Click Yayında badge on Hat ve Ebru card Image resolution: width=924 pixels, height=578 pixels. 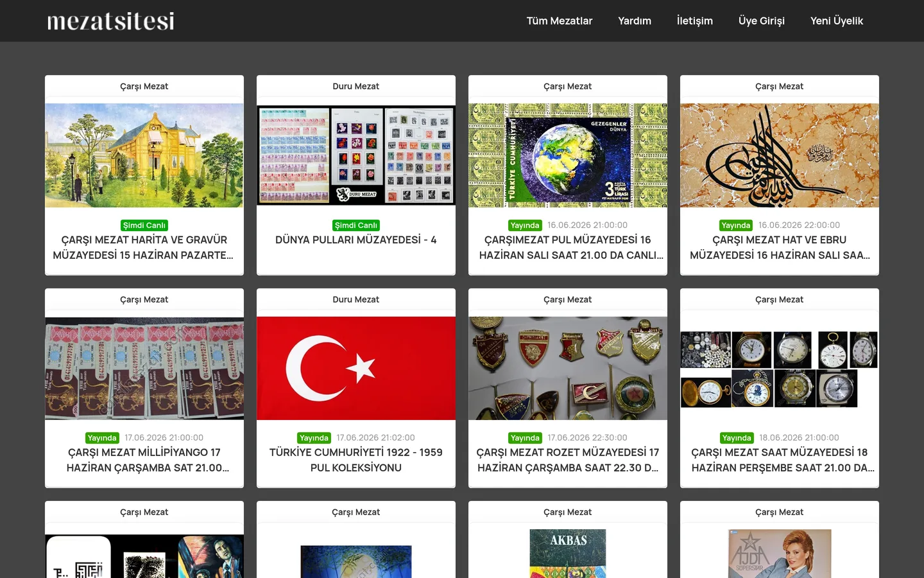click(x=736, y=225)
